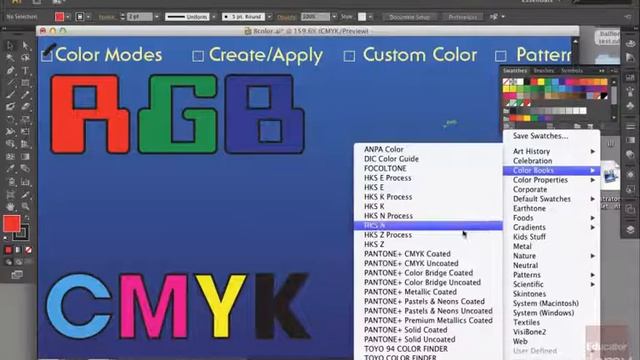Select the Rotate tool
Image resolution: width=640 pixels, height=360 pixels.
click(10, 120)
